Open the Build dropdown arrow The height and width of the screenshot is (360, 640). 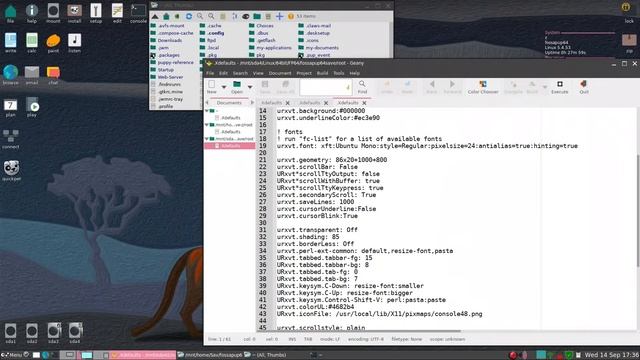click(544, 87)
